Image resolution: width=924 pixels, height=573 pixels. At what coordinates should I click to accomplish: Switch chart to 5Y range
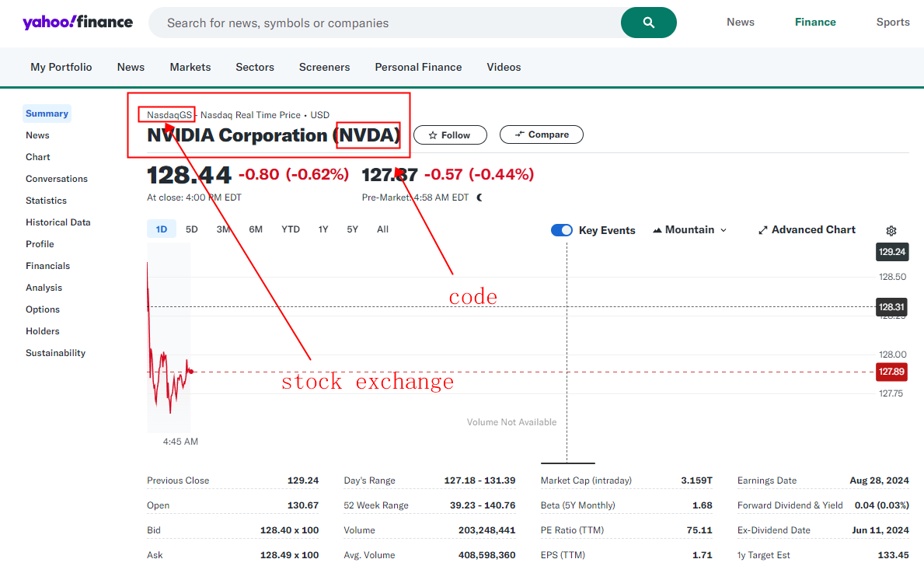pos(353,229)
